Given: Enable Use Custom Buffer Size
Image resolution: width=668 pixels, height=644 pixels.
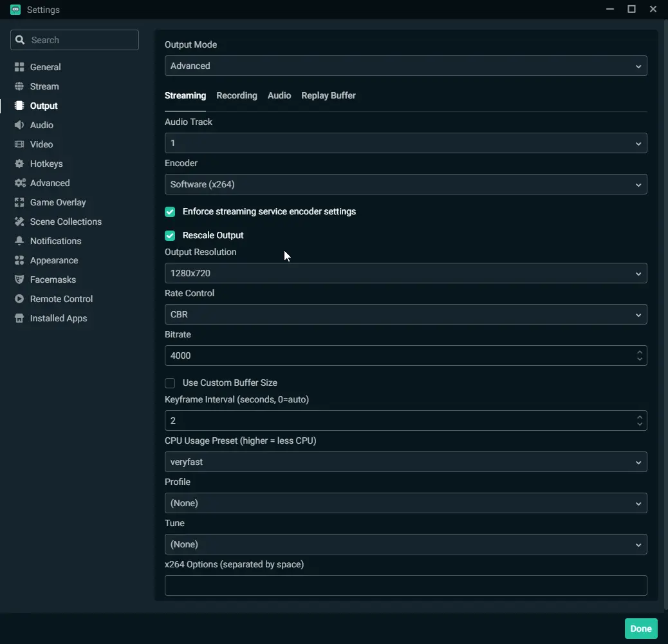Looking at the screenshot, I should coord(170,383).
